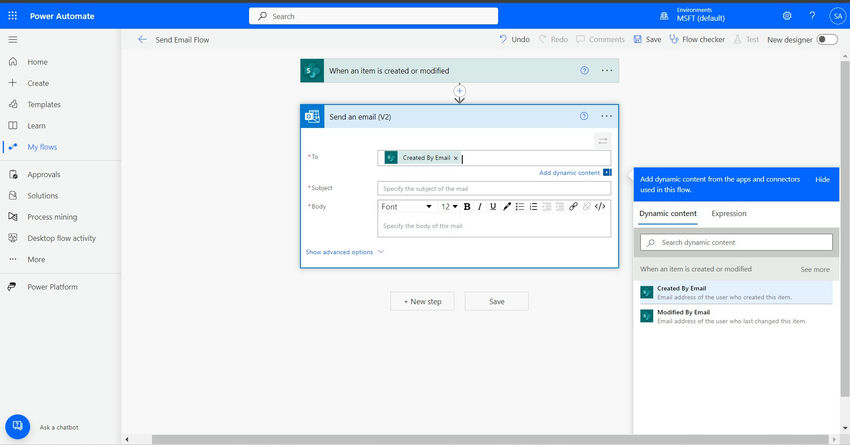This screenshot has height=445, width=850.
Task: Open Settings gear icon
Action: click(787, 16)
